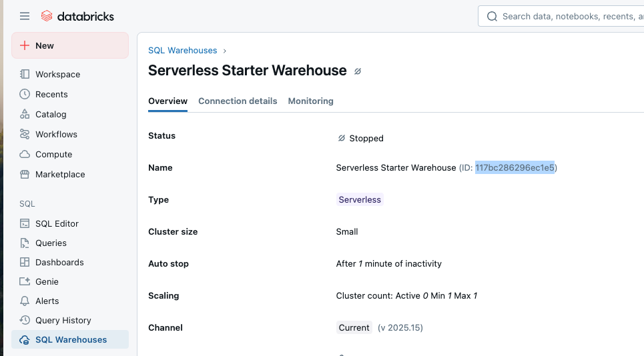The width and height of the screenshot is (644, 356).
Task: Open Marketplace in the sidebar
Action: click(70, 175)
